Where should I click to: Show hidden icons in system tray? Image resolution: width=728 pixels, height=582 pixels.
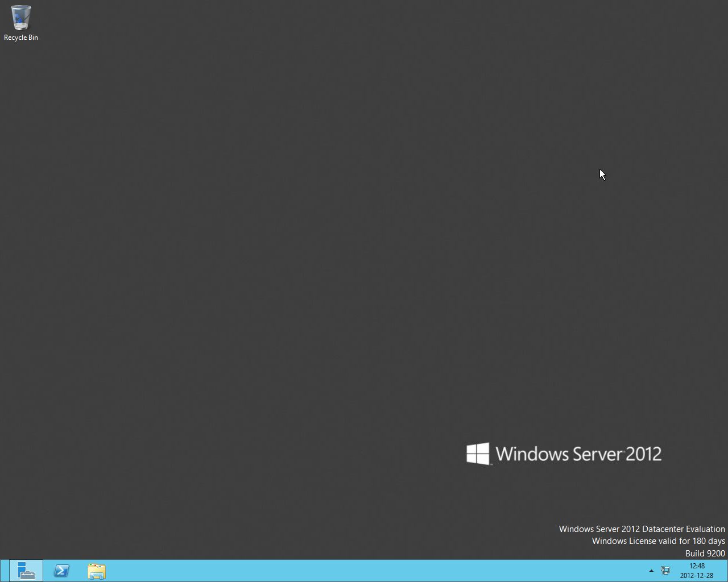click(x=651, y=571)
